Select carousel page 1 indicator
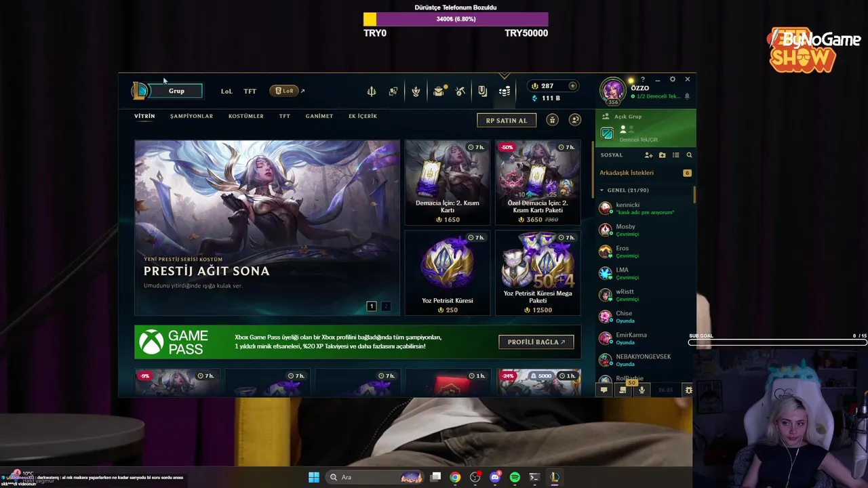 [x=372, y=306]
